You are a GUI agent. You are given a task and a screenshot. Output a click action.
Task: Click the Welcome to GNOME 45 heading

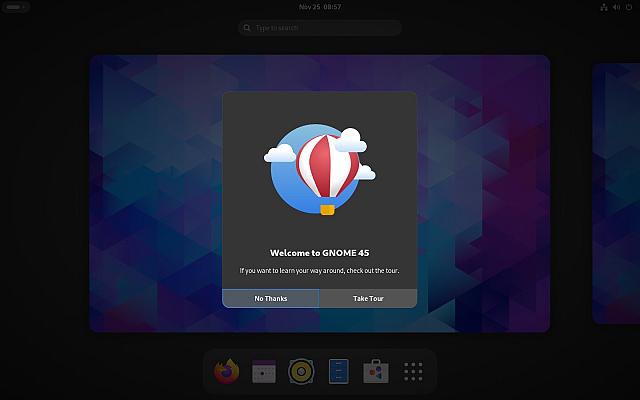pos(320,253)
